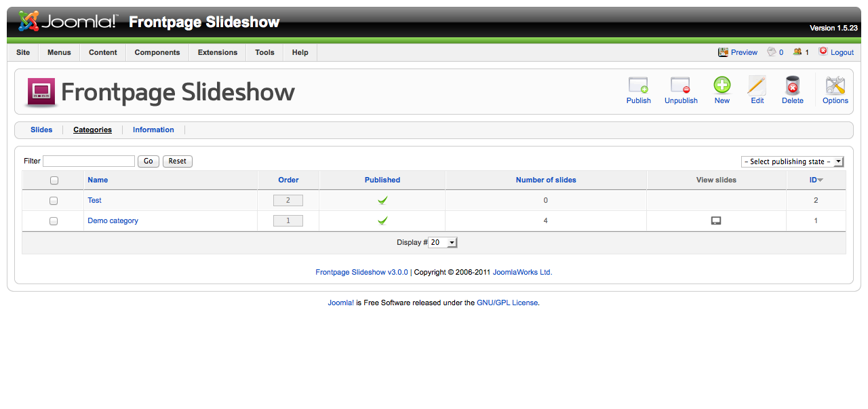Switch to the Categories tab

tap(92, 130)
